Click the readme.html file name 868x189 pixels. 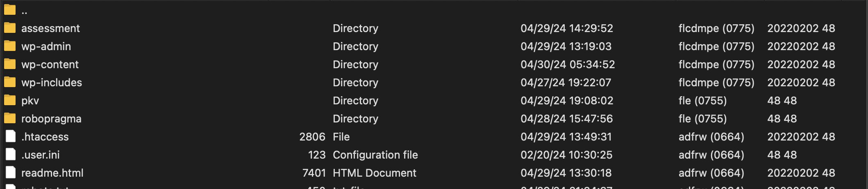pos(52,173)
